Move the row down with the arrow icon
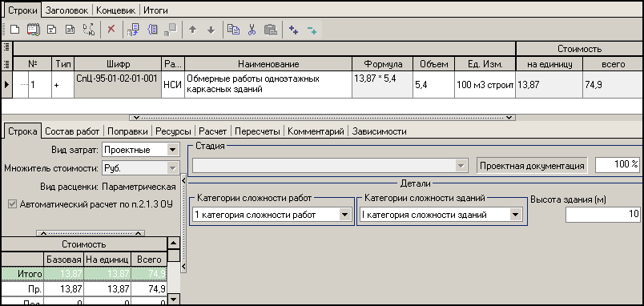The height and width of the screenshot is (306, 644). click(x=211, y=30)
